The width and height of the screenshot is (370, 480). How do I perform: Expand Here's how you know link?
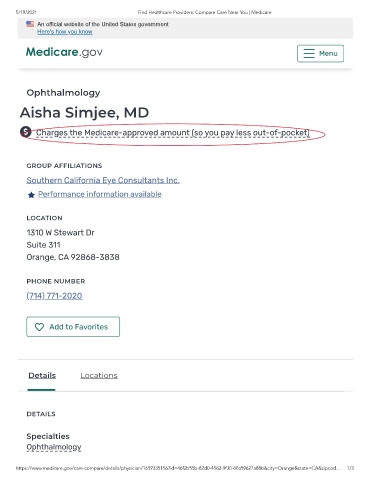coord(65,32)
